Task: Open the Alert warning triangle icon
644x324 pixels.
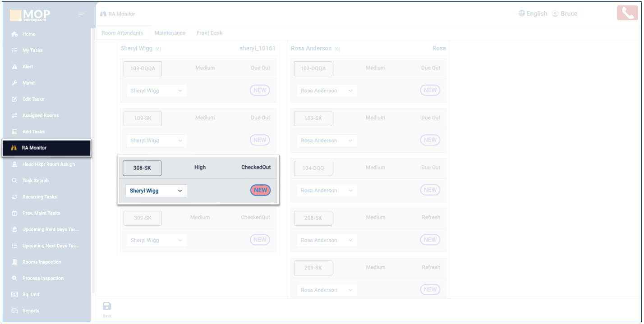Action: pos(14,67)
